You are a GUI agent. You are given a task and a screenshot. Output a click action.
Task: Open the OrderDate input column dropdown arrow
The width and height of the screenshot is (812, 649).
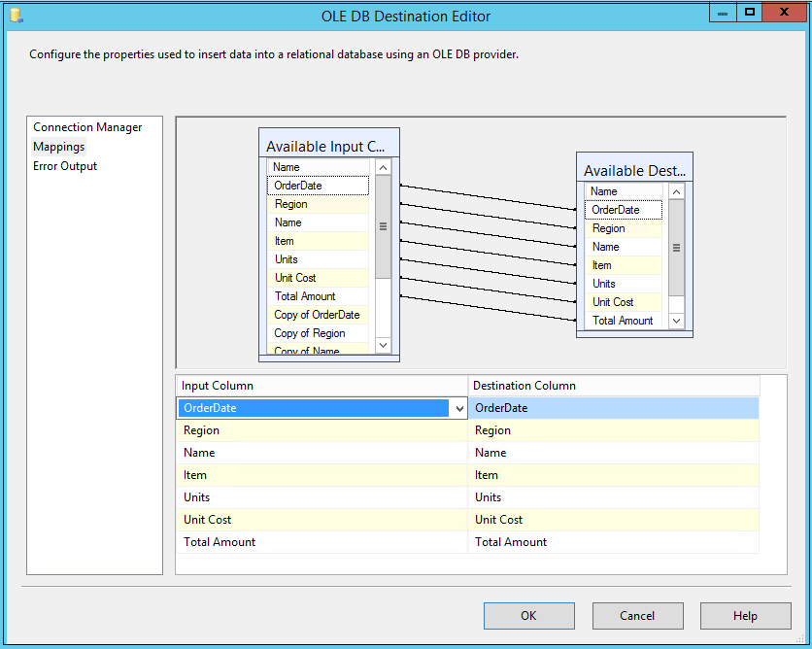(x=459, y=408)
